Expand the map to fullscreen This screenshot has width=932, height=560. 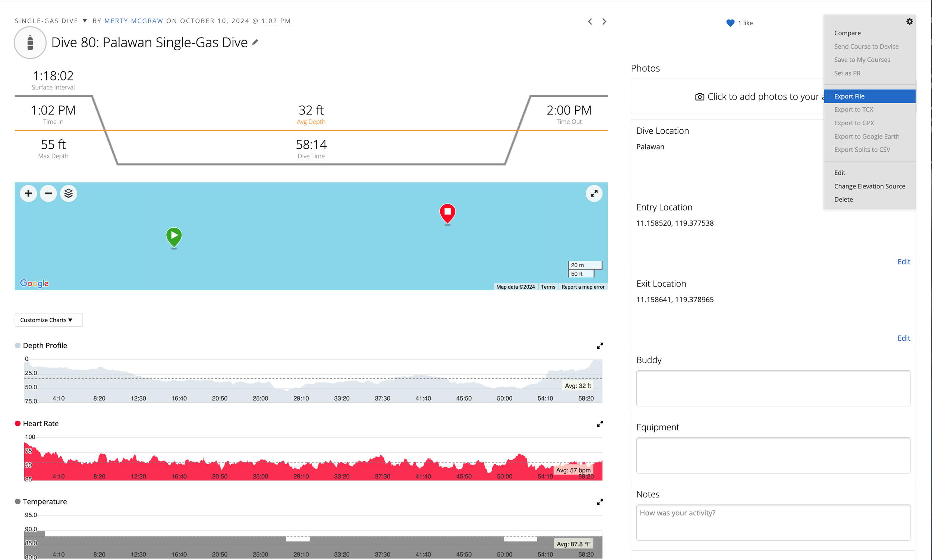point(593,194)
